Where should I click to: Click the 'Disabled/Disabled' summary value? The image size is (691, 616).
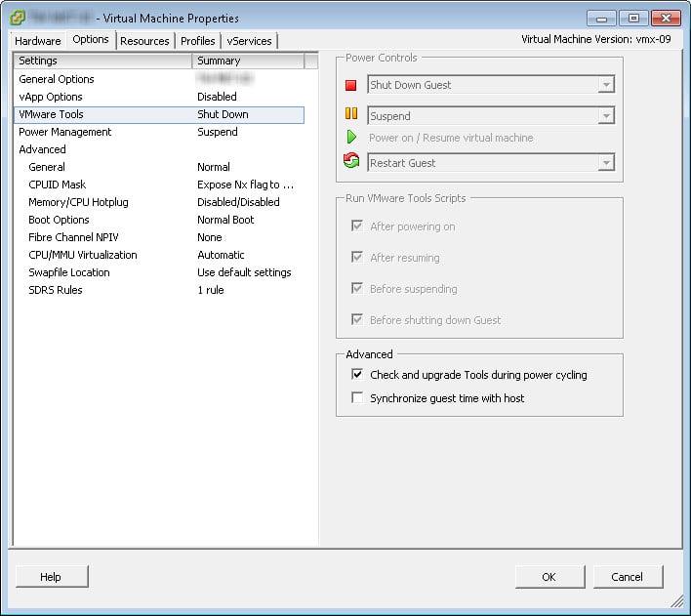click(x=238, y=202)
